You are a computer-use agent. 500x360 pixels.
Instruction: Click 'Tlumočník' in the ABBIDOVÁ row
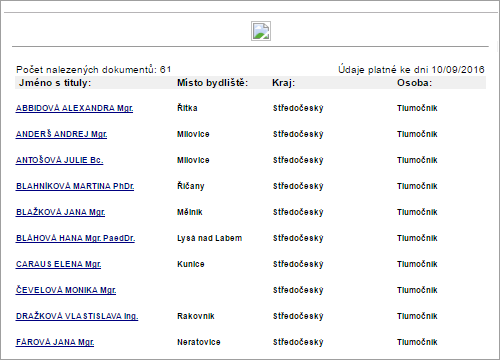click(x=417, y=108)
